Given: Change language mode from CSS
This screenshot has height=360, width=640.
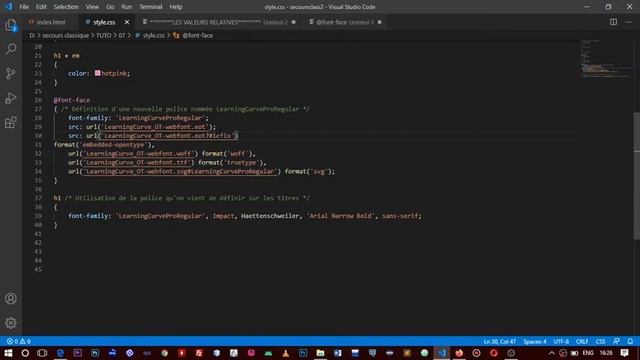Looking at the screenshot, I should (600, 341).
